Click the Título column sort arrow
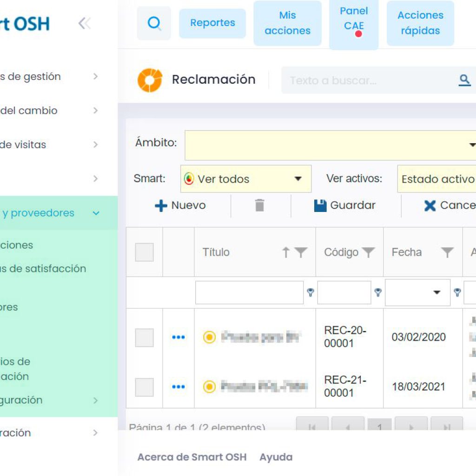This screenshot has height=476, width=476. click(x=286, y=252)
